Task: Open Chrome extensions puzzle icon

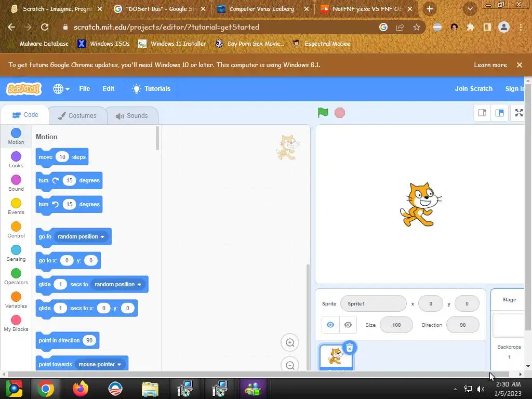Action: (x=471, y=27)
